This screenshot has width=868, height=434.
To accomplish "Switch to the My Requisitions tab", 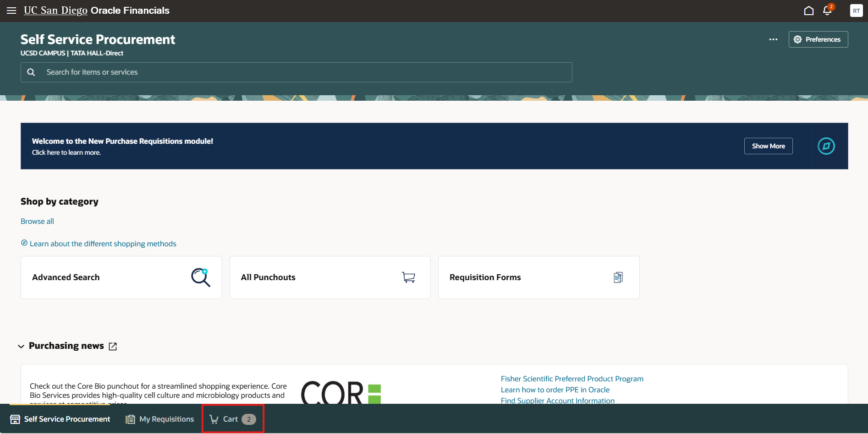I will pos(160,419).
